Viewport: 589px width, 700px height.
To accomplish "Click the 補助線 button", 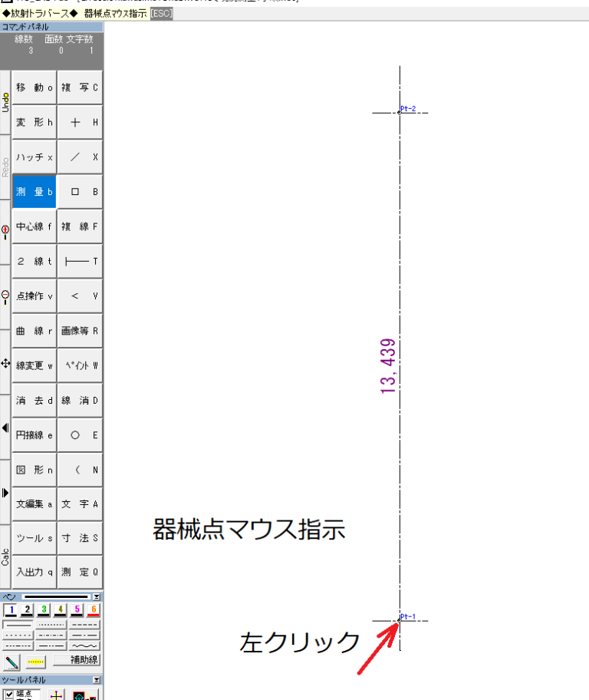I will 77,661.
